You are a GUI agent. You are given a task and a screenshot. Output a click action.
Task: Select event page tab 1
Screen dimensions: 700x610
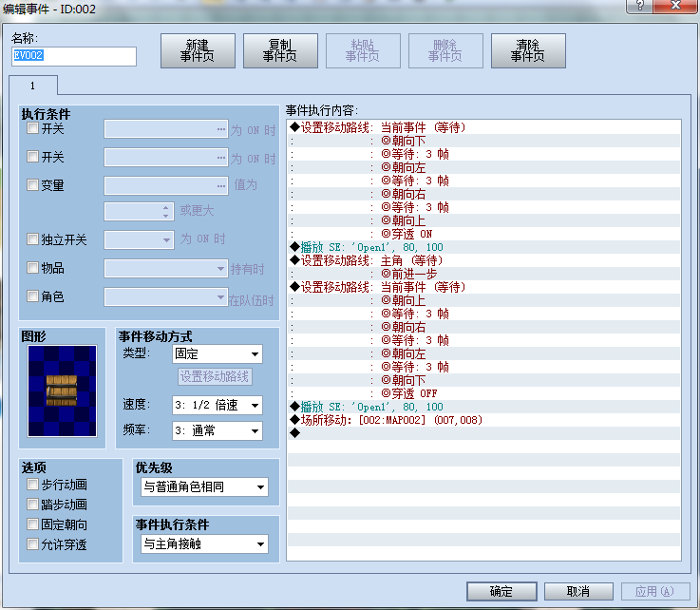pos(33,86)
